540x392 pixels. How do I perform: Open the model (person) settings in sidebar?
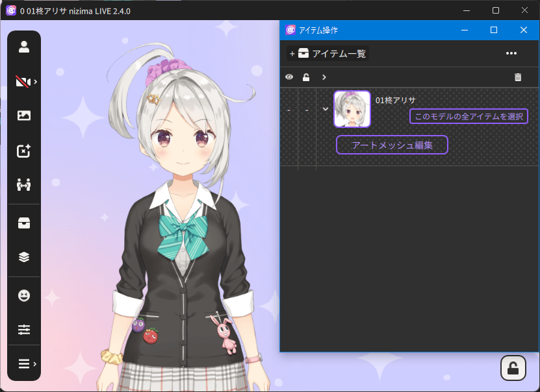tap(24, 47)
